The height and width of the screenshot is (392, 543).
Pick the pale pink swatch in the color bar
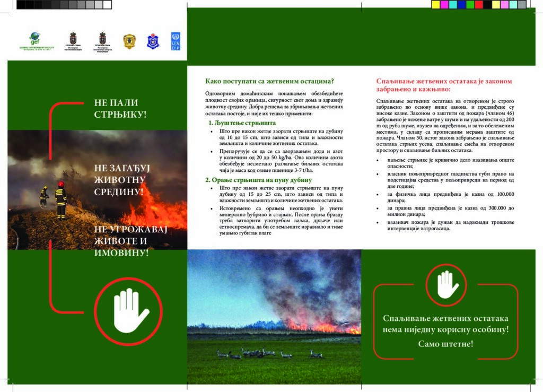click(505, 4)
